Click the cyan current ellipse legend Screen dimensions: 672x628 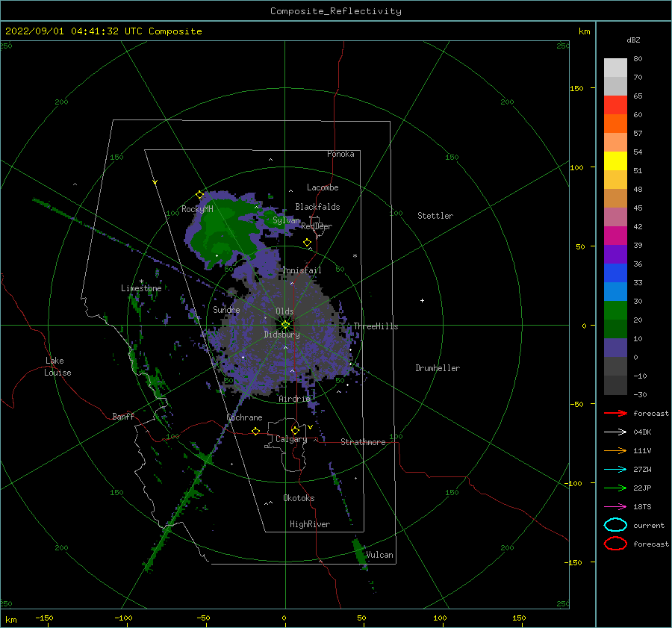coord(615,525)
